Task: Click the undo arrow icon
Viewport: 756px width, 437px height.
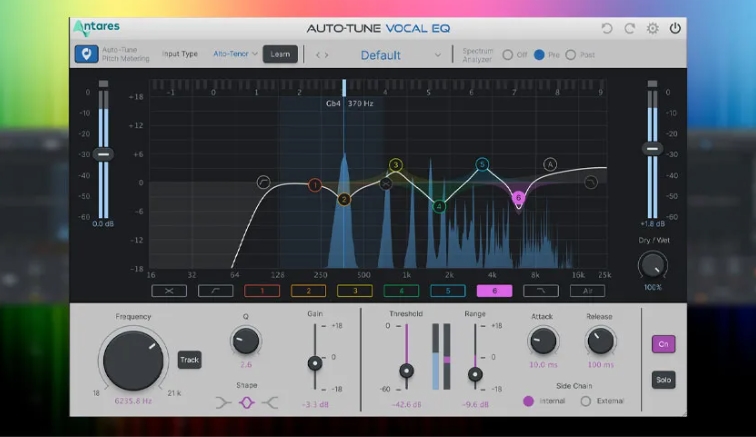Action: (x=607, y=28)
